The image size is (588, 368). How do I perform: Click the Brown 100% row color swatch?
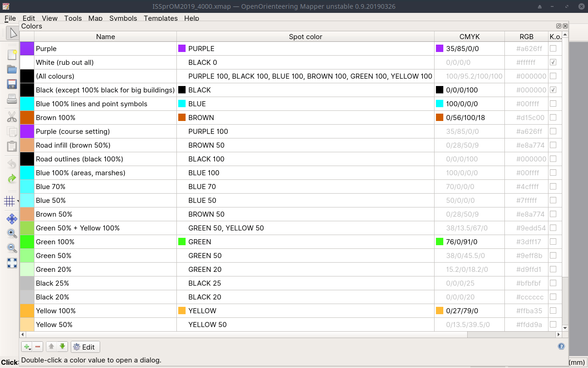click(x=27, y=117)
